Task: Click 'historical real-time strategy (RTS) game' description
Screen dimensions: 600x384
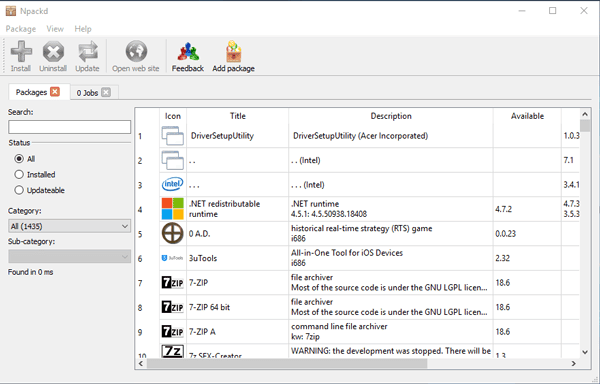Action: [x=362, y=228]
